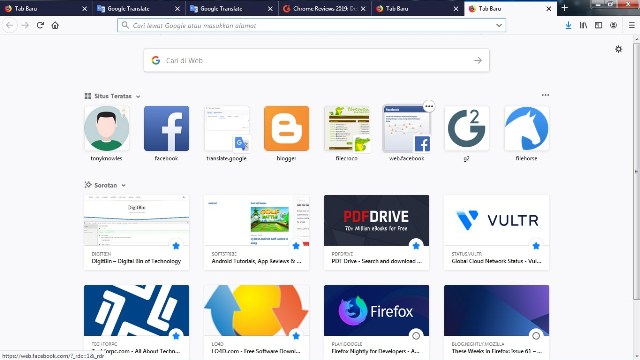Screen dimensions: 640x360
Task: Submit web search with arrow button
Action: (x=478, y=60)
